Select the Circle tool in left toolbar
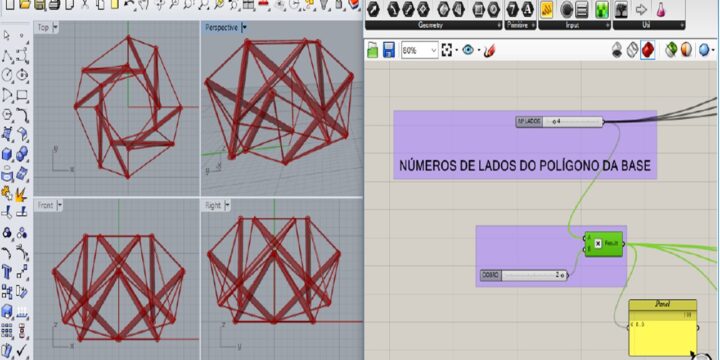Viewport: 720px width, 360px height. 7,75
